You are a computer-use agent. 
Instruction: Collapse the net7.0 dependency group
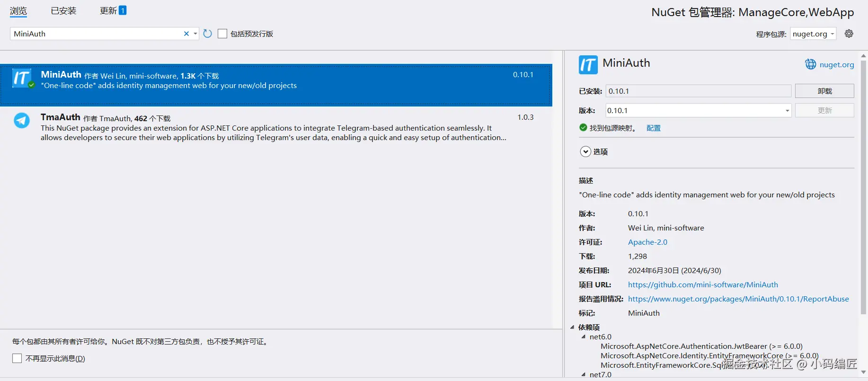(584, 374)
